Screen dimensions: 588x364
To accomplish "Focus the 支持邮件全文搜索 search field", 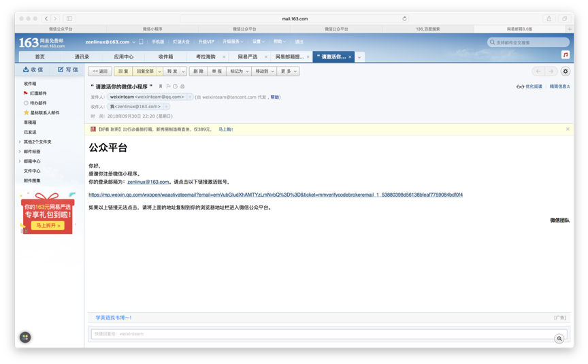I will pos(528,42).
